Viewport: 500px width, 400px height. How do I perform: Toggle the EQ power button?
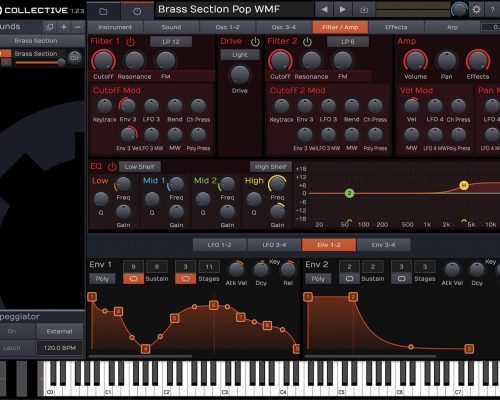coord(112,166)
